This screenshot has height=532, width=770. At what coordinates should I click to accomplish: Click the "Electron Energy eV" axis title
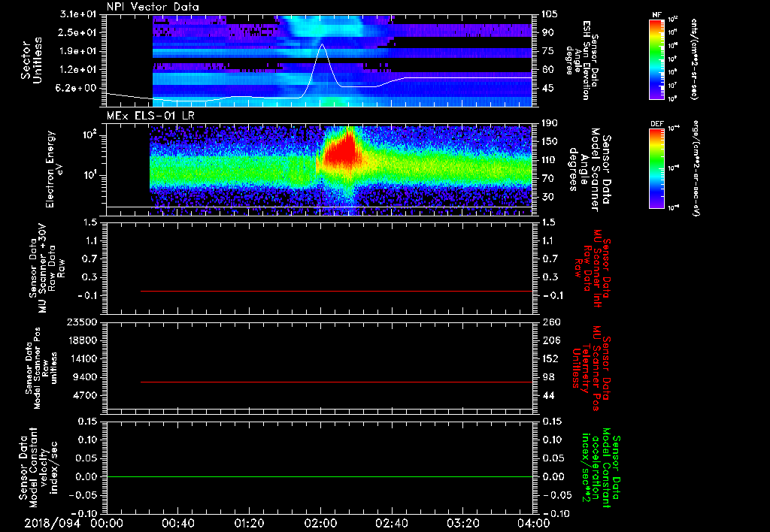pos(56,169)
